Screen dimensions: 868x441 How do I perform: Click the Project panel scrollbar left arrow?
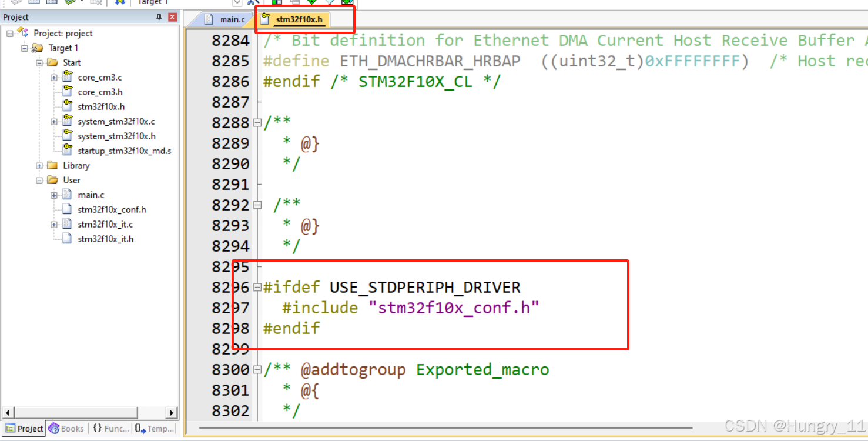tap(8, 413)
